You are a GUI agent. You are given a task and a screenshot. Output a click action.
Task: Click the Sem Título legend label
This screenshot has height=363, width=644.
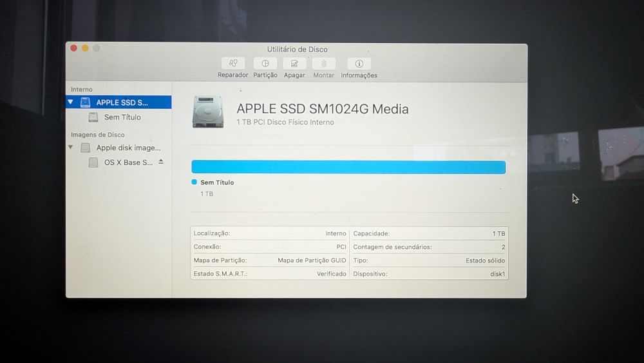point(217,182)
